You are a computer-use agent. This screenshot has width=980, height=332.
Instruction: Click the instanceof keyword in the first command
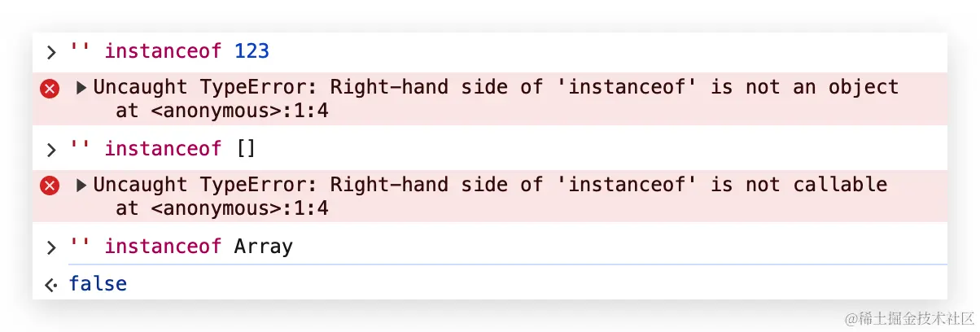[163, 52]
